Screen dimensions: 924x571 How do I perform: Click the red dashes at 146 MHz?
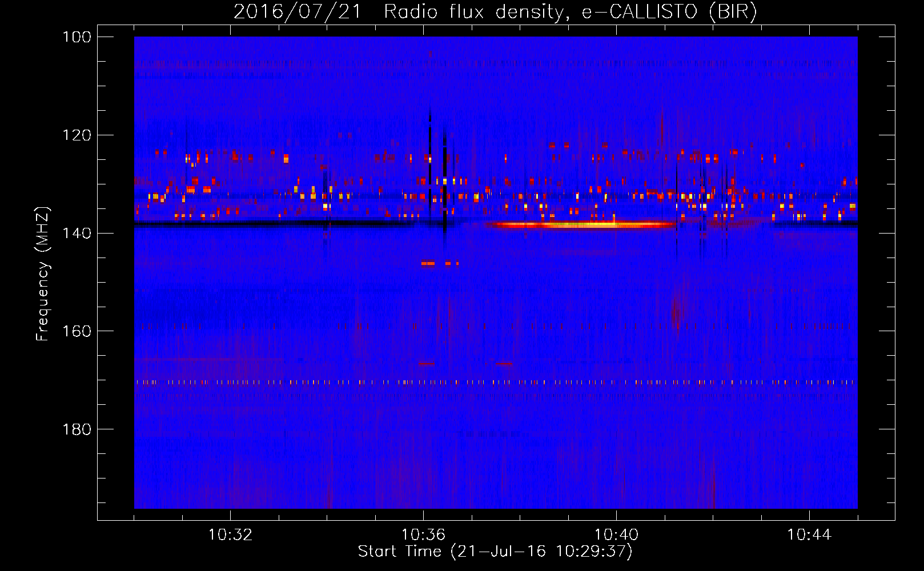coord(440,263)
